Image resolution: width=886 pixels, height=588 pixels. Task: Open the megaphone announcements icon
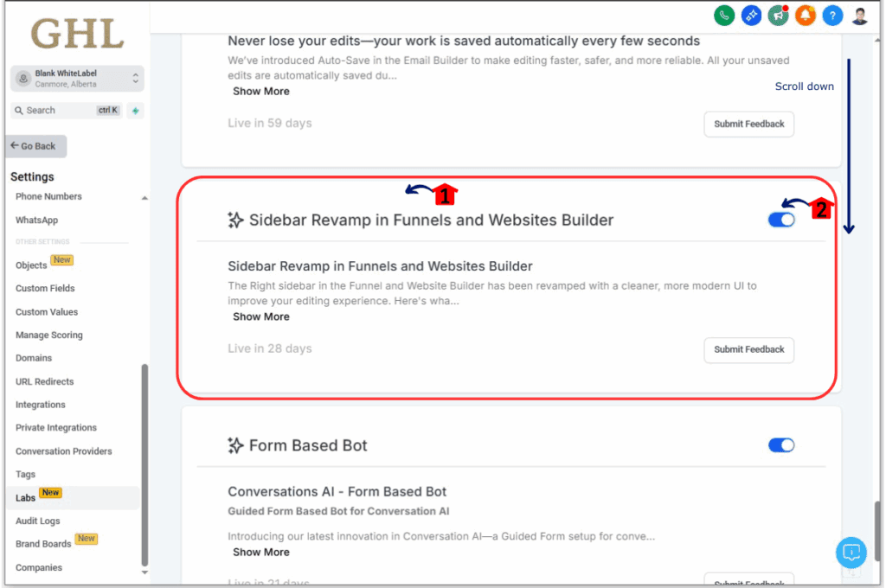778,16
